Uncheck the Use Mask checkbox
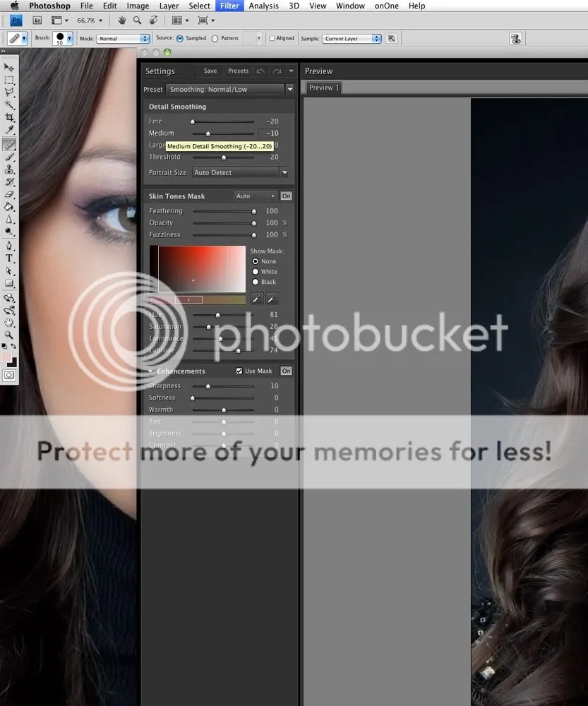Image resolution: width=588 pixels, height=706 pixels. point(239,371)
